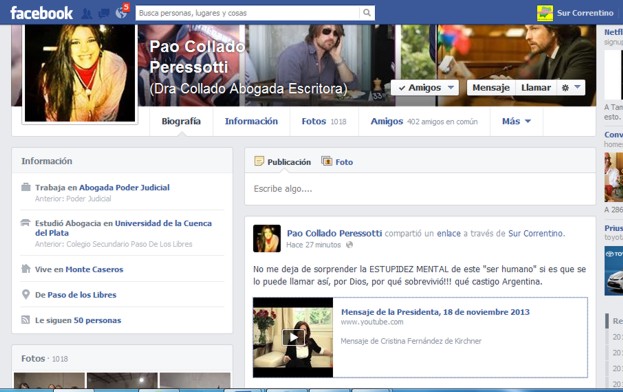Click the Escribe algo text field
623x392 pixels.
tap(420, 189)
